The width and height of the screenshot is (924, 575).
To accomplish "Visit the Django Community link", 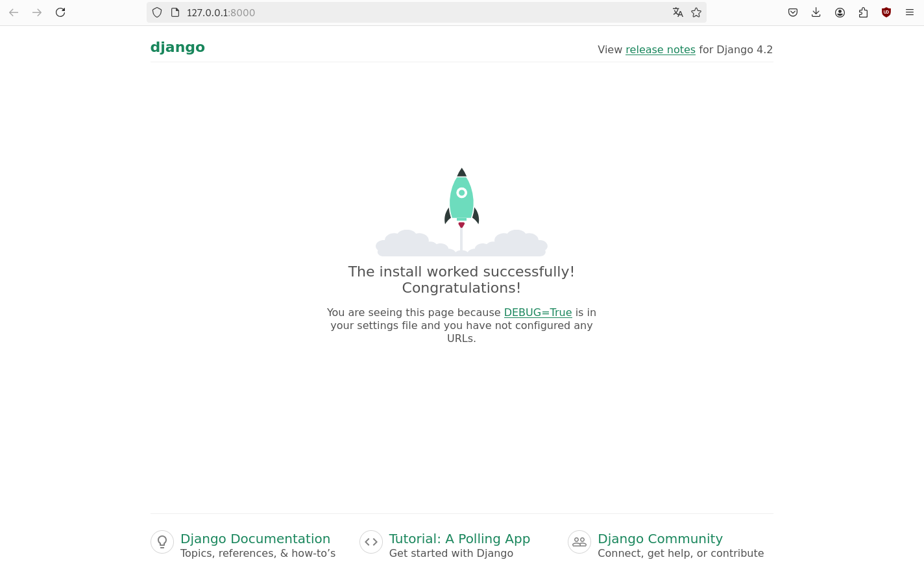I will (660, 539).
